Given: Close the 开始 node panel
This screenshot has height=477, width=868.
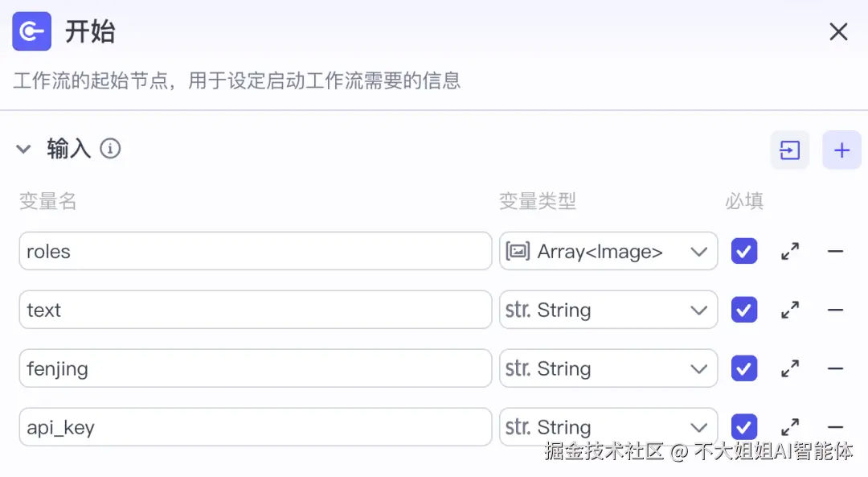Looking at the screenshot, I should [838, 32].
